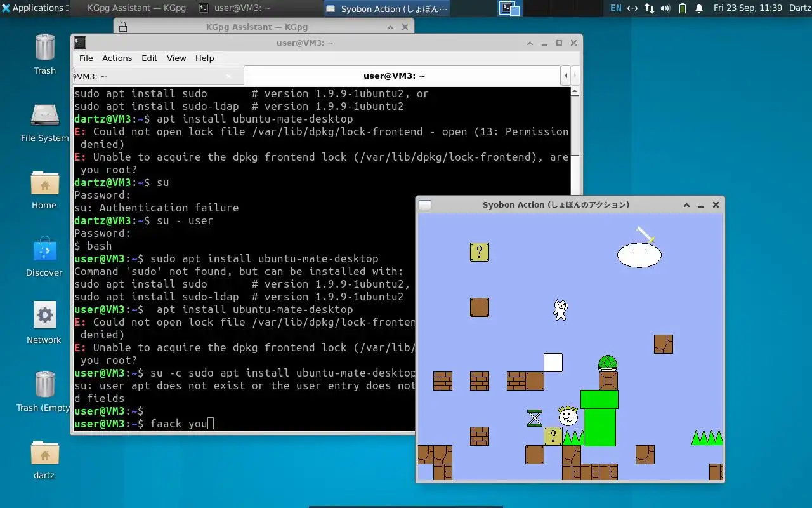Open the volume speaker tray icon
Screen dimensions: 812x508
[x=665, y=8]
